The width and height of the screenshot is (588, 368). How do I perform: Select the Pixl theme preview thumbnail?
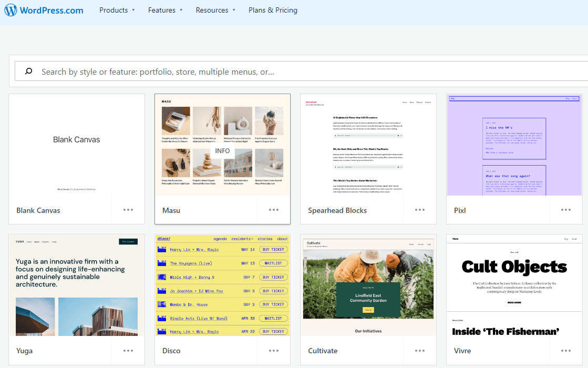point(514,145)
